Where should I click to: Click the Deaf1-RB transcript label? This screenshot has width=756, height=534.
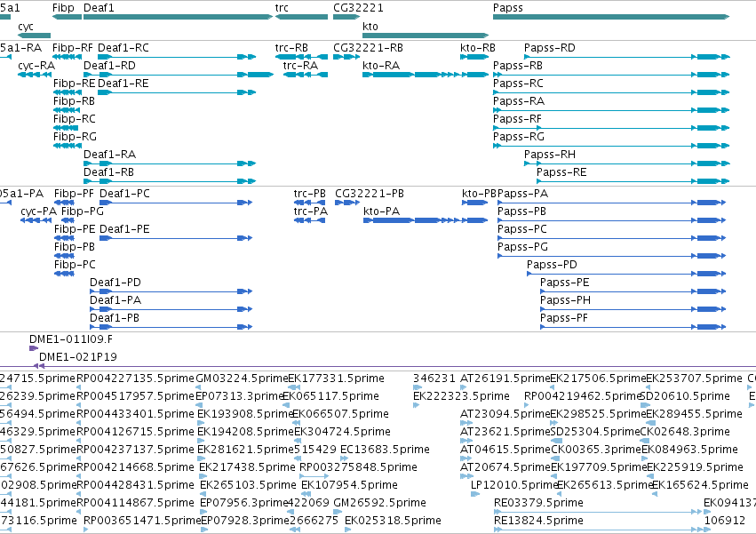[109, 172]
